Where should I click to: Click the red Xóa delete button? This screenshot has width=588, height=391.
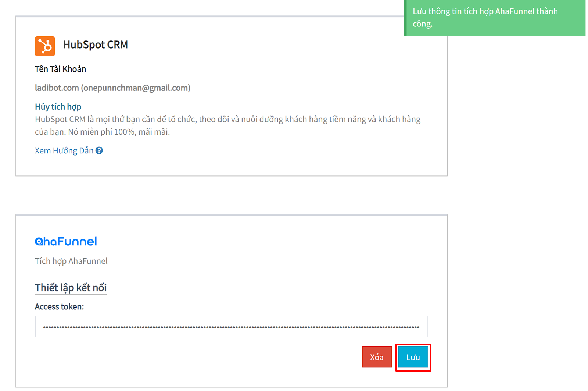click(x=377, y=357)
